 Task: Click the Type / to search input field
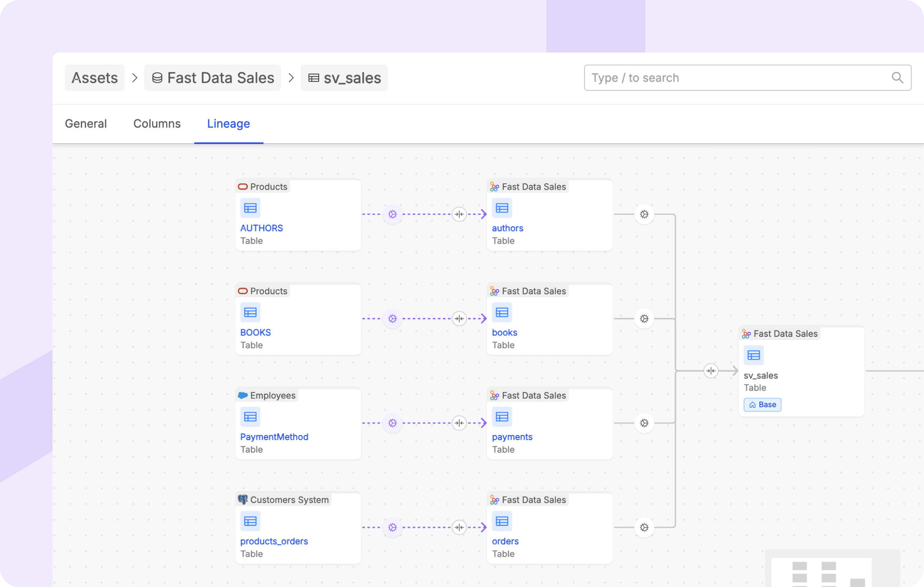click(716, 77)
